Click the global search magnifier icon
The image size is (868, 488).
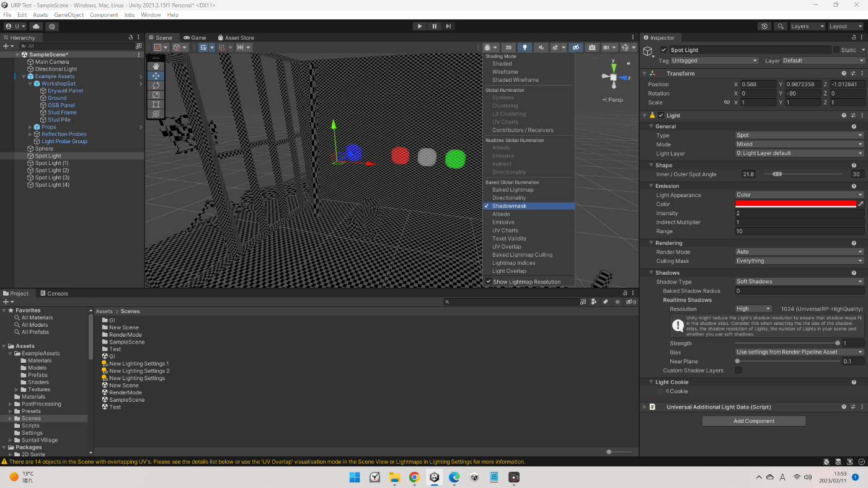[x=781, y=27]
